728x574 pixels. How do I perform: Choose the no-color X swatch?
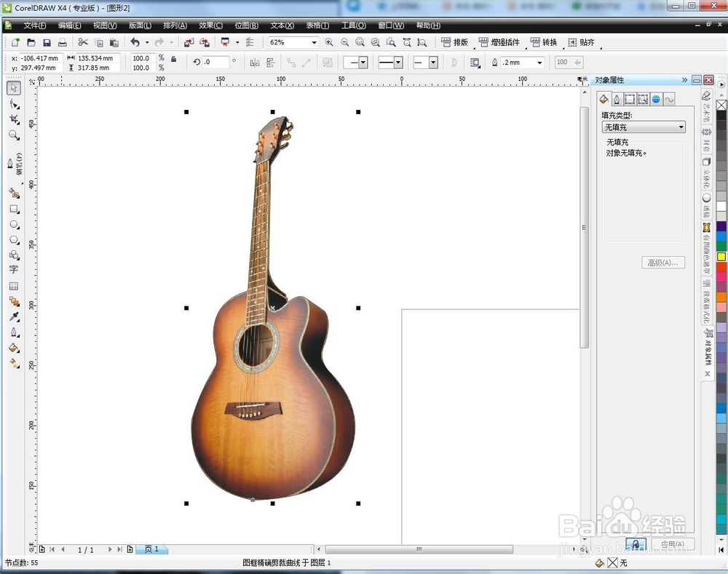(x=721, y=105)
